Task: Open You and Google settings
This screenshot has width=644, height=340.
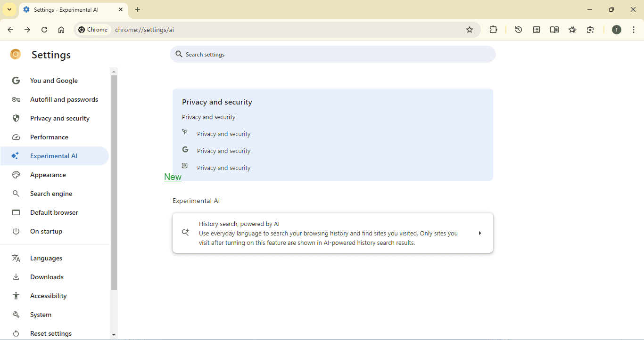Action: 54,81
